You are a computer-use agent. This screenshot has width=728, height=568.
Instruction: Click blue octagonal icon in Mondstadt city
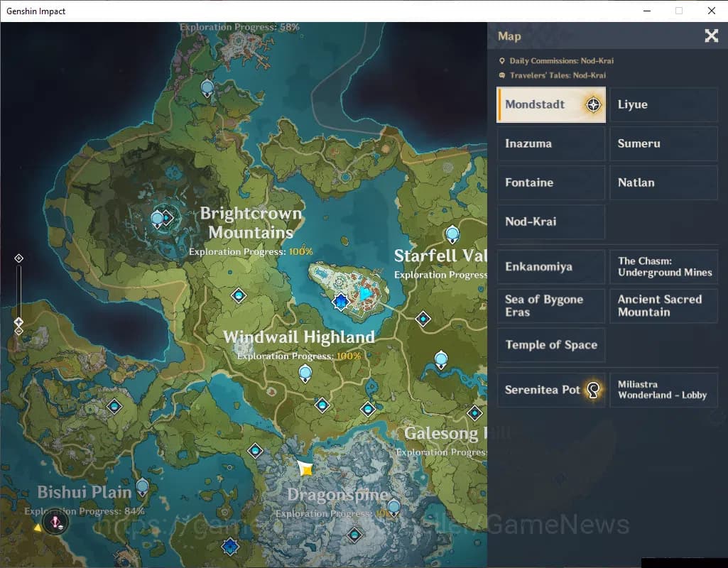tap(342, 302)
